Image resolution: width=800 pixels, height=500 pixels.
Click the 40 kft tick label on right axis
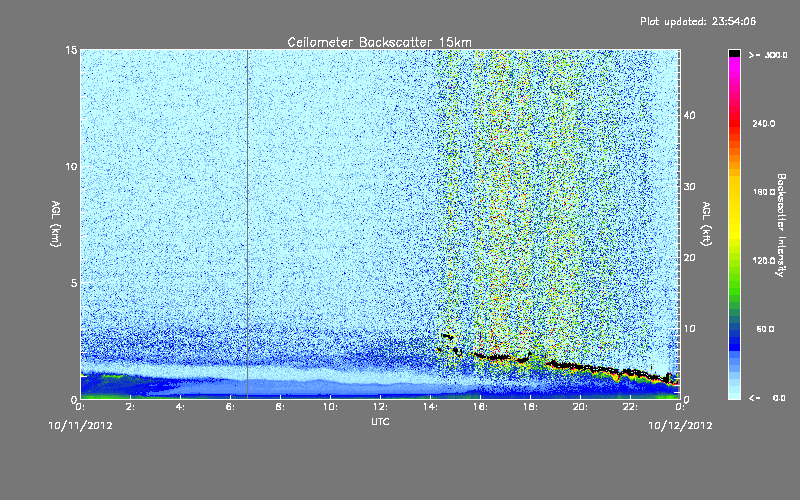[x=689, y=115]
